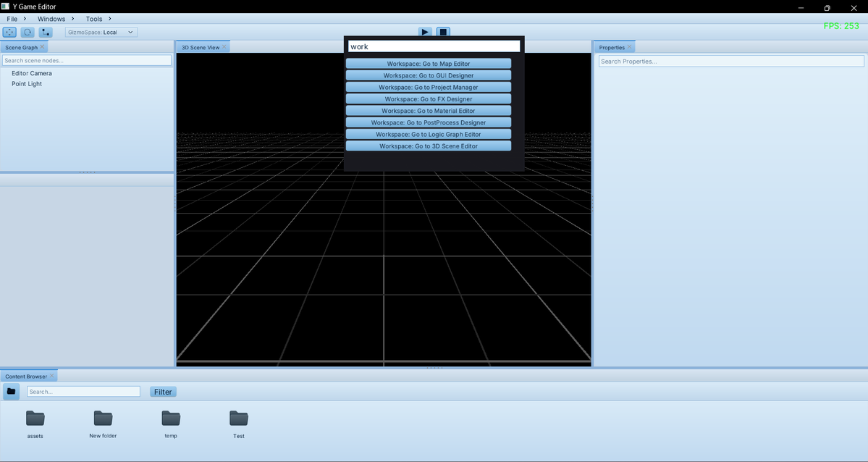Screen dimensions: 868x462
Task: Click the folder button beside Content Browser search
Action: tap(11, 391)
